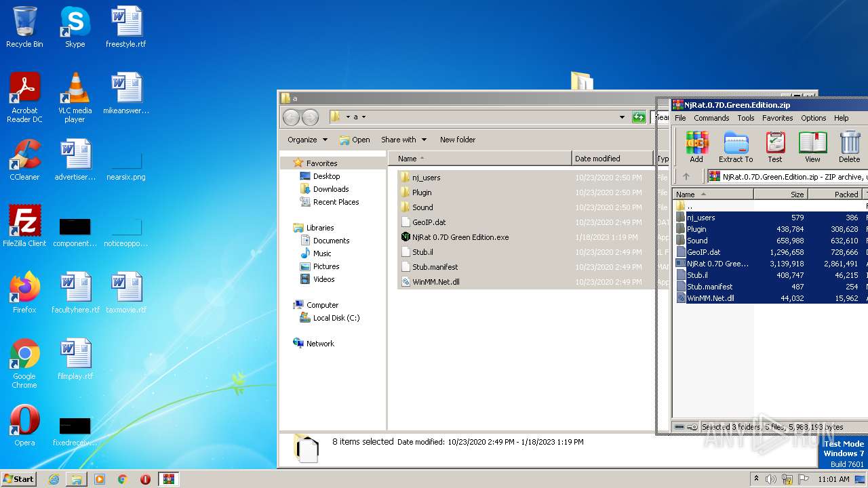
Task: Sort by Size column in WinRAR
Action: coord(781,194)
